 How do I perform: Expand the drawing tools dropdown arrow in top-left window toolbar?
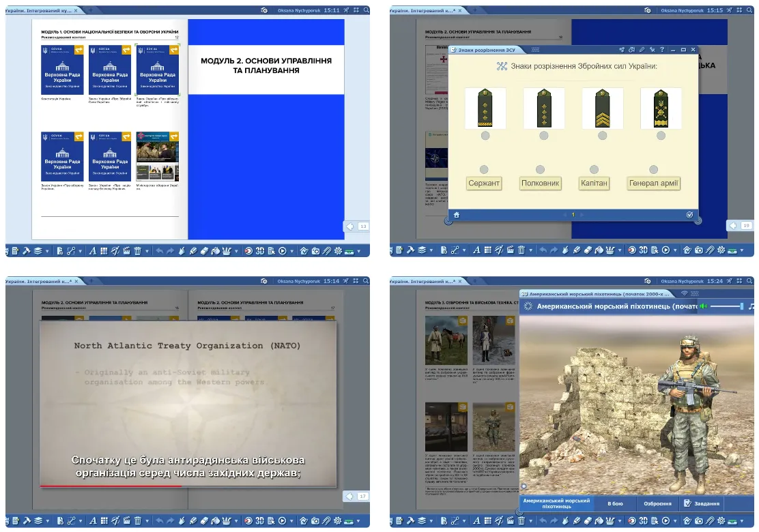pos(236,252)
